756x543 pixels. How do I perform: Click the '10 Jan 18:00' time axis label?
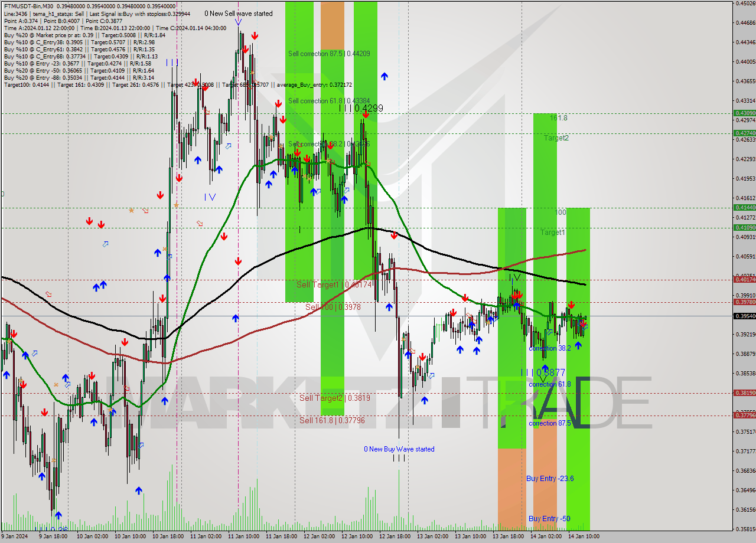click(168, 537)
